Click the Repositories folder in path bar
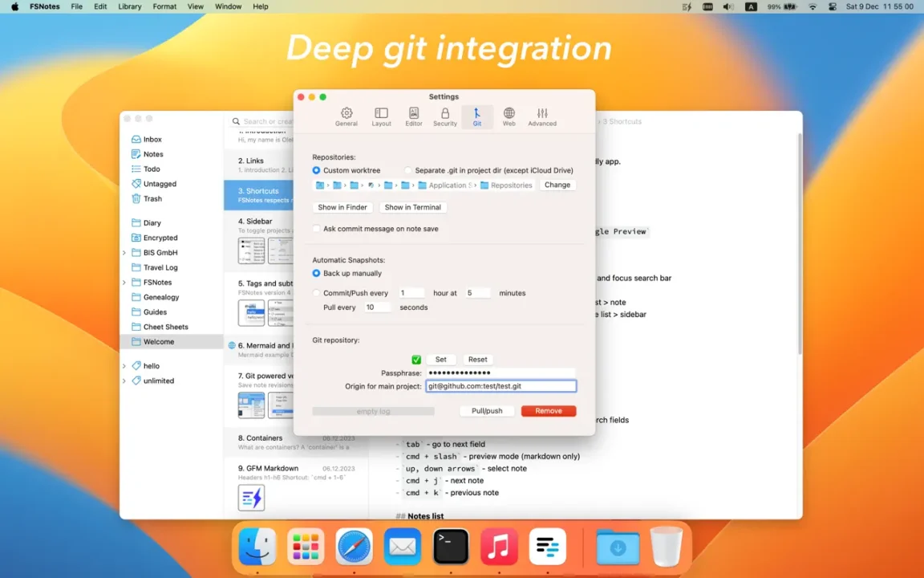The height and width of the screenshot is (578, 924). [x=506, y=185]
